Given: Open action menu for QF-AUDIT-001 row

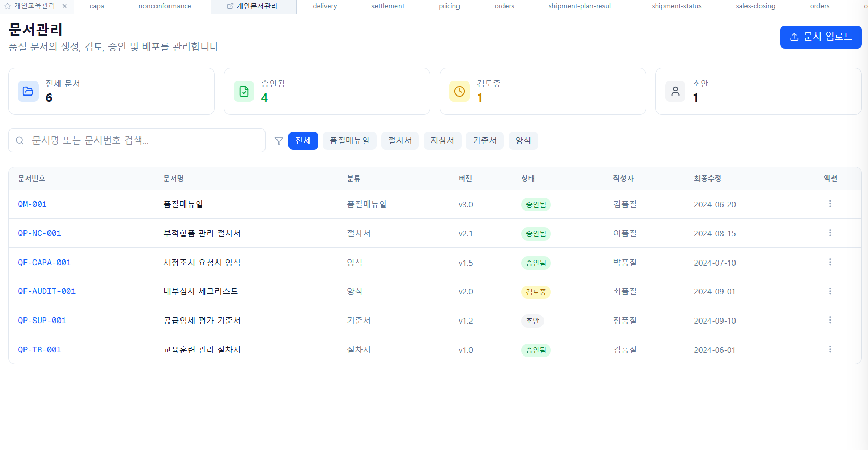Looking at the screenshot, I should pyautogui.click(x=830, y=291).
